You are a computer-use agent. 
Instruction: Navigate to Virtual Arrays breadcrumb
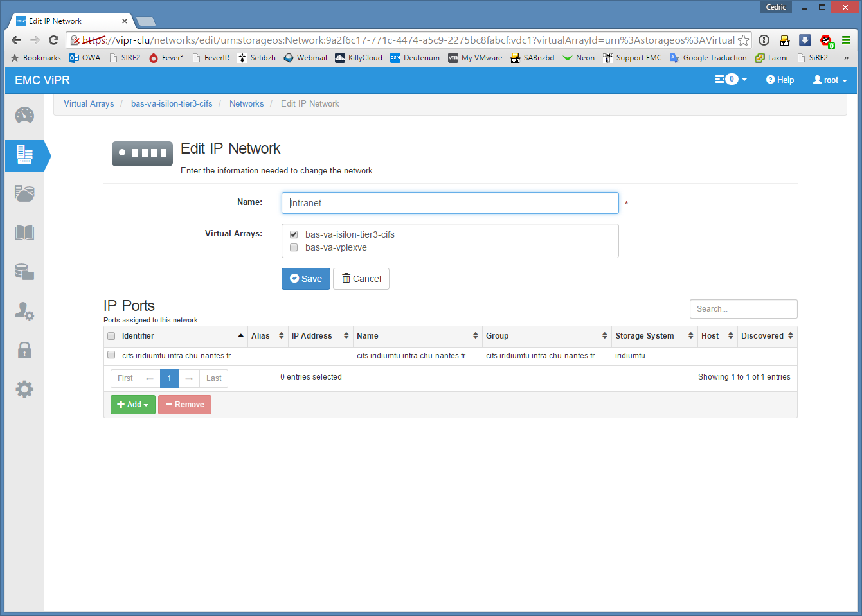89,103
